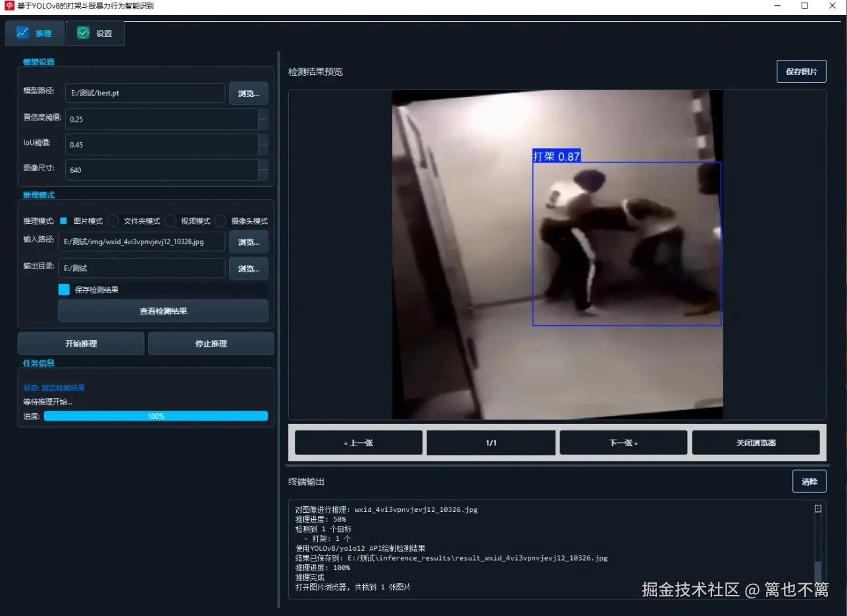Switch to the 推理 tab
The width and height of the screenshot is (847, 616).
[x=35, y=33]
